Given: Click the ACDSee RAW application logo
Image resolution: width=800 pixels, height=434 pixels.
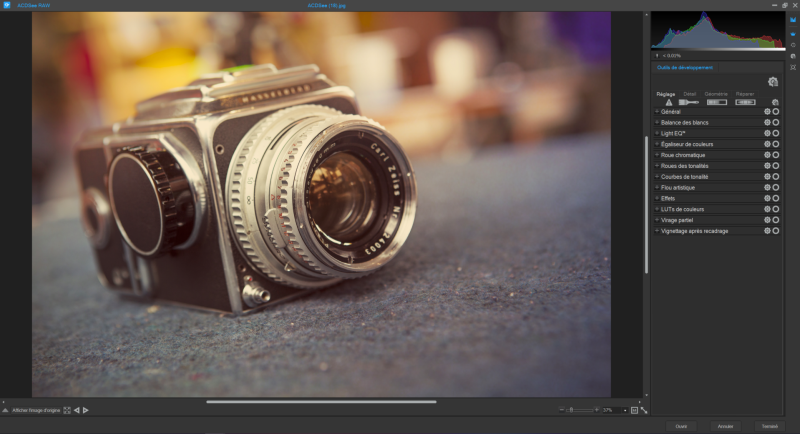Looking at the screenshot, I should (7, 5).
